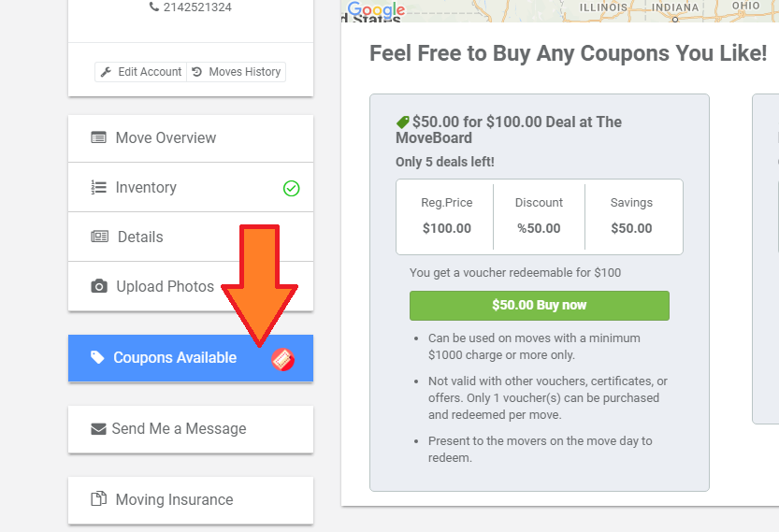
Task: Click the document icon for Moving Insurance
Action: click(99, 498)
